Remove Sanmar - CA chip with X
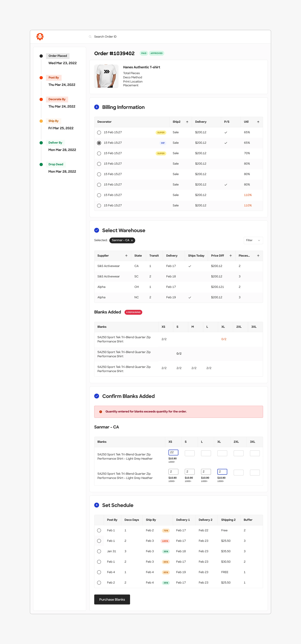The height and width of the screenshot is (644, 301). coord(132,240)
